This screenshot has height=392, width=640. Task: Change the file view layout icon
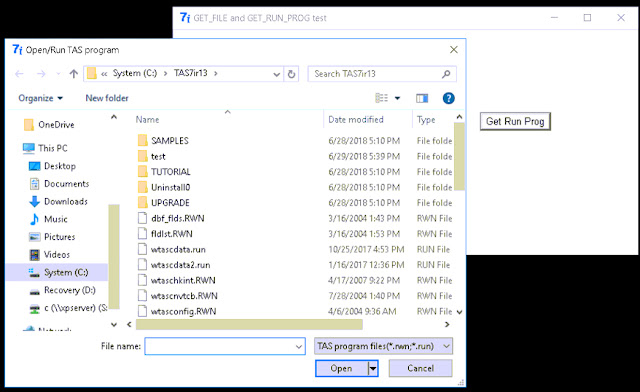[x=381, y=98]
